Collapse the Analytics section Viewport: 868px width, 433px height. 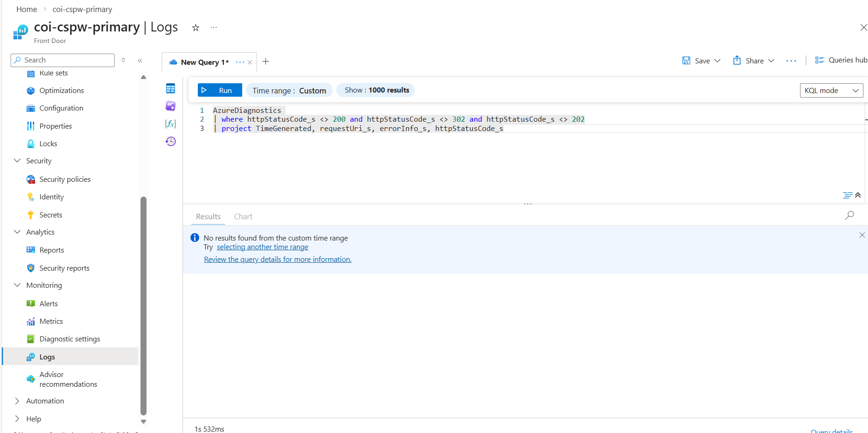point(18,232)
